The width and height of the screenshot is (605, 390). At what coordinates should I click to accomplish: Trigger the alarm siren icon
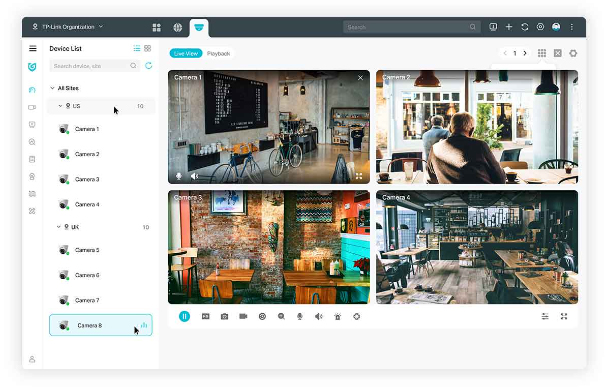[338, 316]
